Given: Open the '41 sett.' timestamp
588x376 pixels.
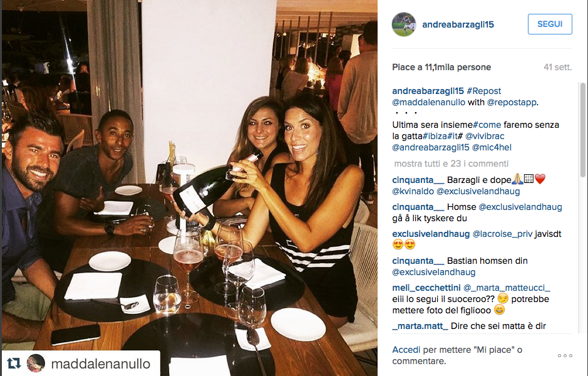Looking at the screenshot, I should [557, 67].
